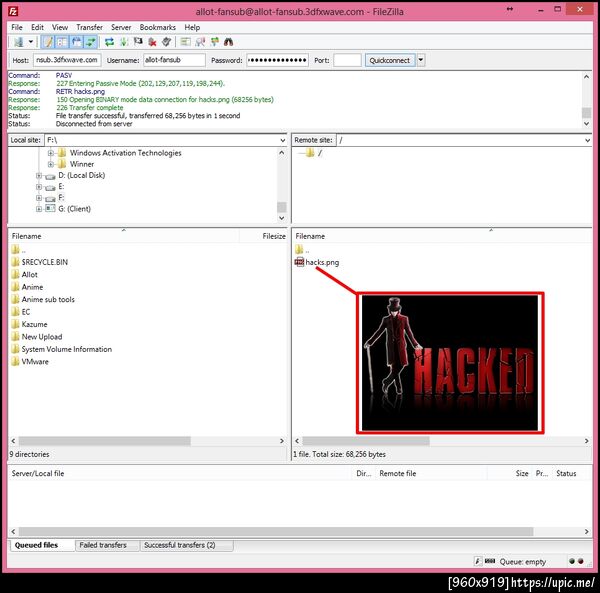
Task: Select the EC folder
Action: [x=26, y=312]
